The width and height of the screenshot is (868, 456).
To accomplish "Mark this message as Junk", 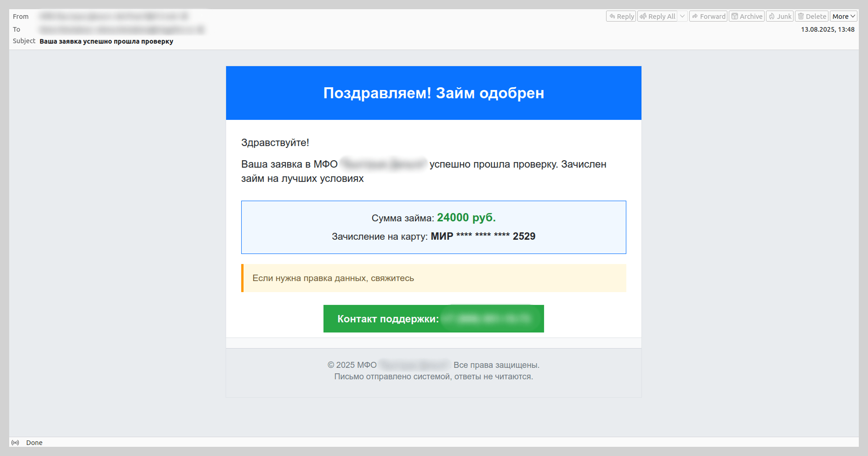I will coord(780,17).
